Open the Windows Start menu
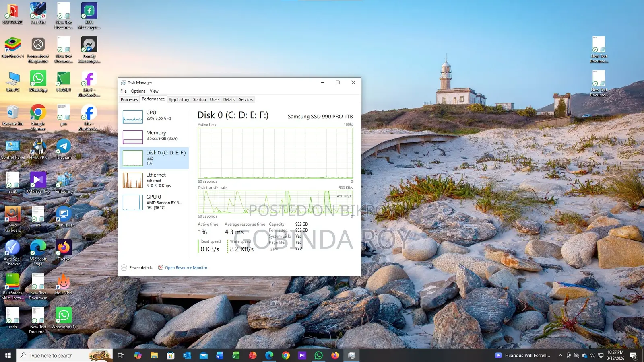 8,355
